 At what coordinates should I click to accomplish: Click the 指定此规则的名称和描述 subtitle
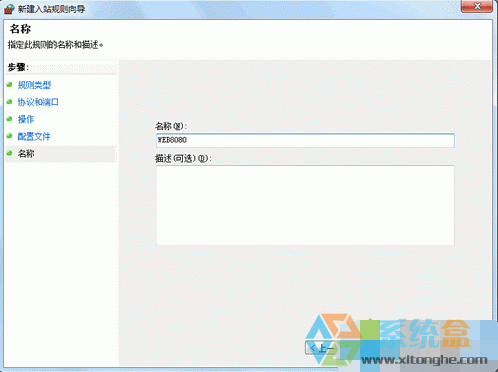click(x=55, y=44)
